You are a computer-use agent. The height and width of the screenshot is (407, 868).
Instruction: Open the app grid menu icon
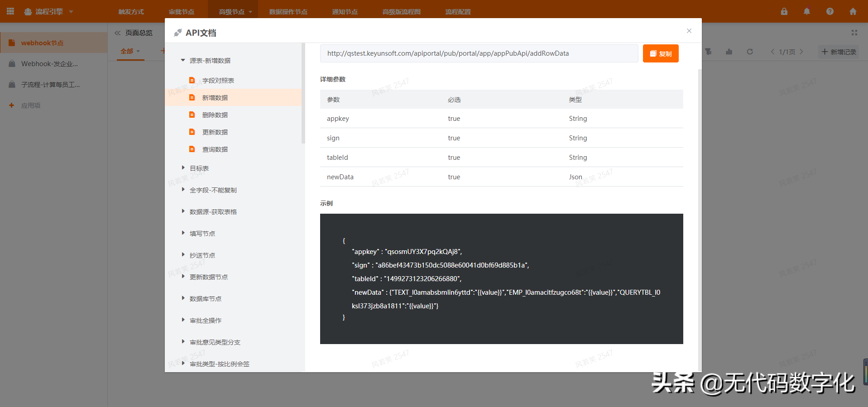[10, 11]
